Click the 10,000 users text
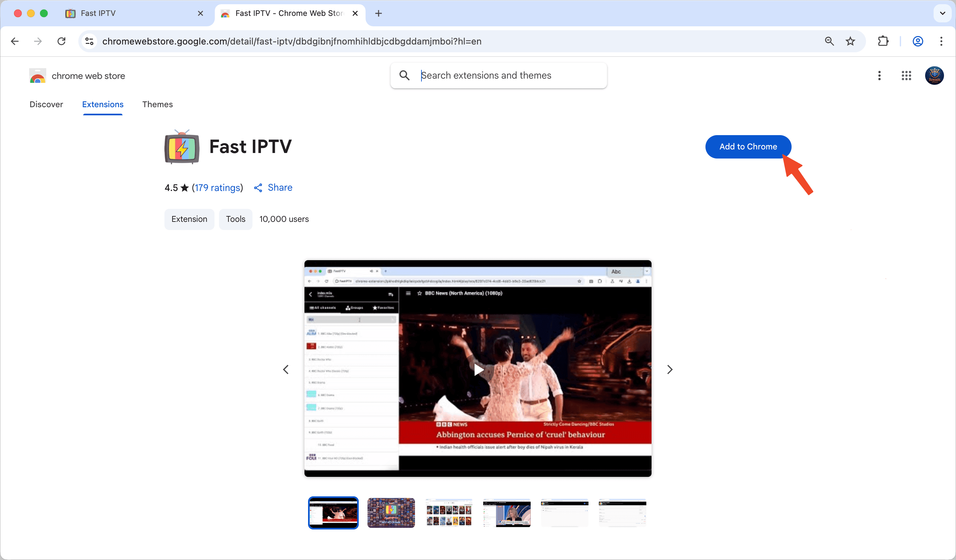956x560 pixels. (x=284, y=219)
